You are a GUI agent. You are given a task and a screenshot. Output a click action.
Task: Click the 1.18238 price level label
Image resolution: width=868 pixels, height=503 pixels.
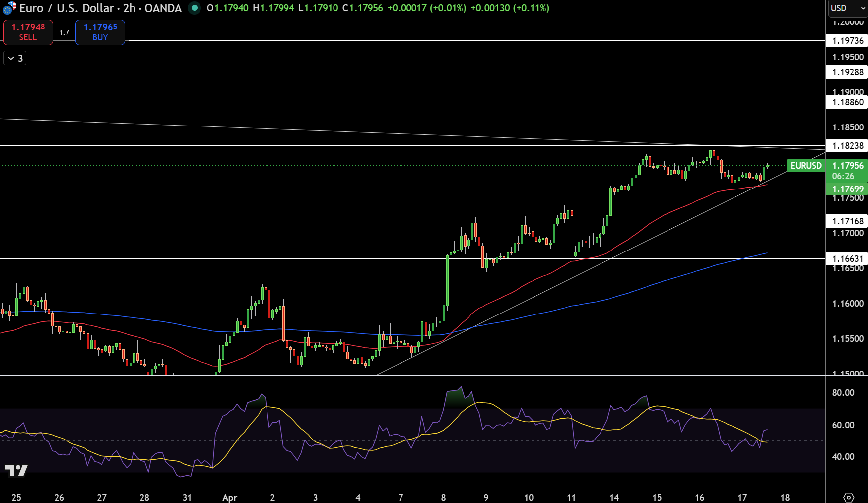(847, 146)
